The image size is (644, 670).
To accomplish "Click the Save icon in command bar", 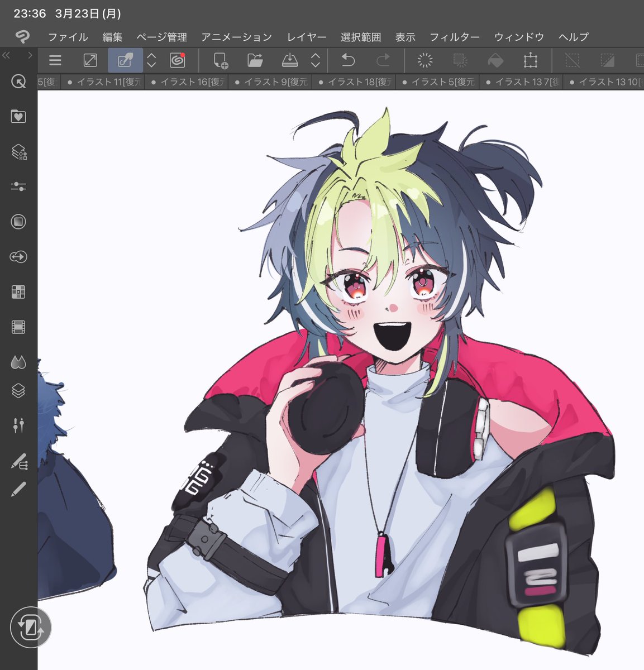I will 290,60.
